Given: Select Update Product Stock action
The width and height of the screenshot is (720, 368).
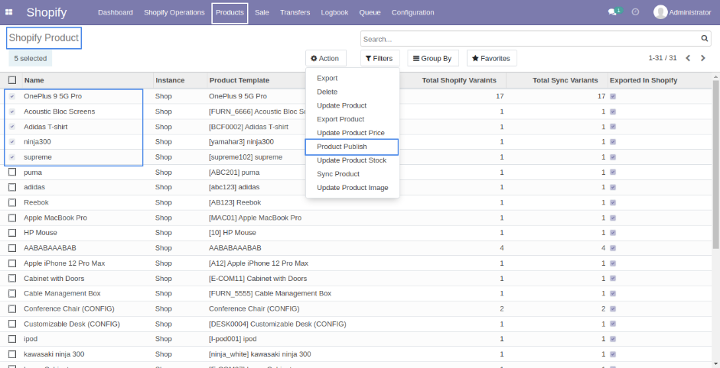Looking at the screenshot, I should [x=352, y=160].
